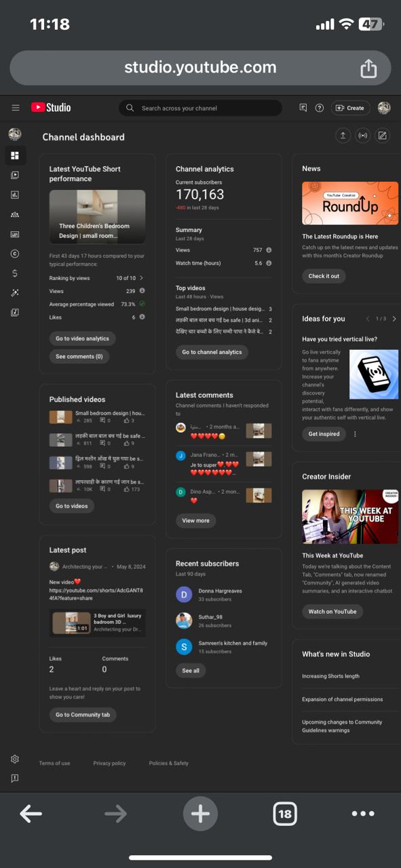This screenshot has width=401, height=868.
Task: Open subscriber Suthar_98
Action: tap(210, 620)
